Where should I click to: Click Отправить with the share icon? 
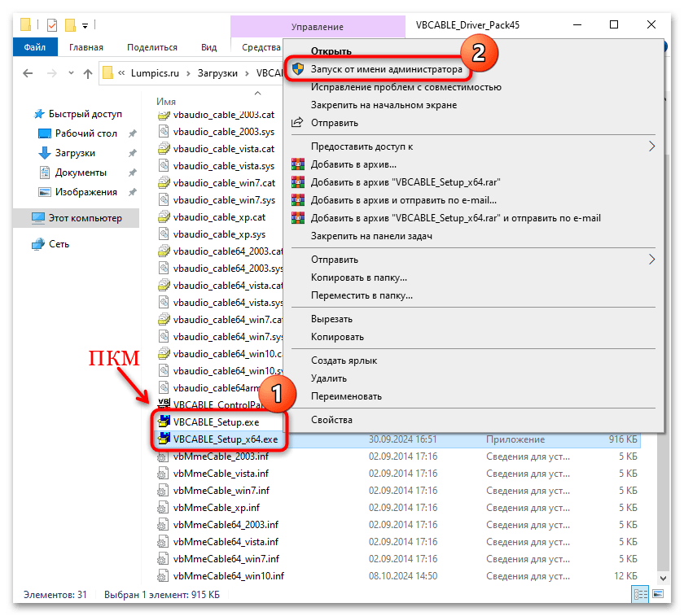(334, 123)
